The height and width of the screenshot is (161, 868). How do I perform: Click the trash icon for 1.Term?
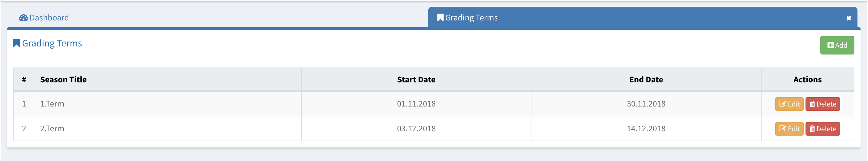812,104
